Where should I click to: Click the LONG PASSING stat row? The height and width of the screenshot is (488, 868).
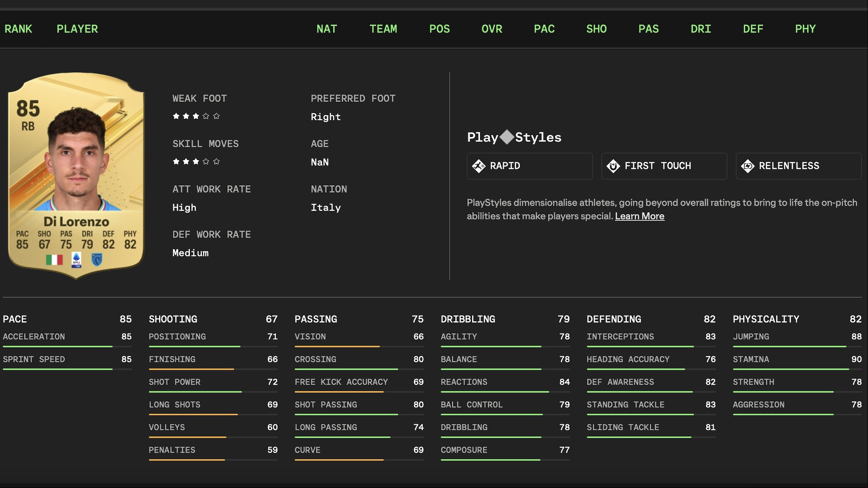[359, 430]
